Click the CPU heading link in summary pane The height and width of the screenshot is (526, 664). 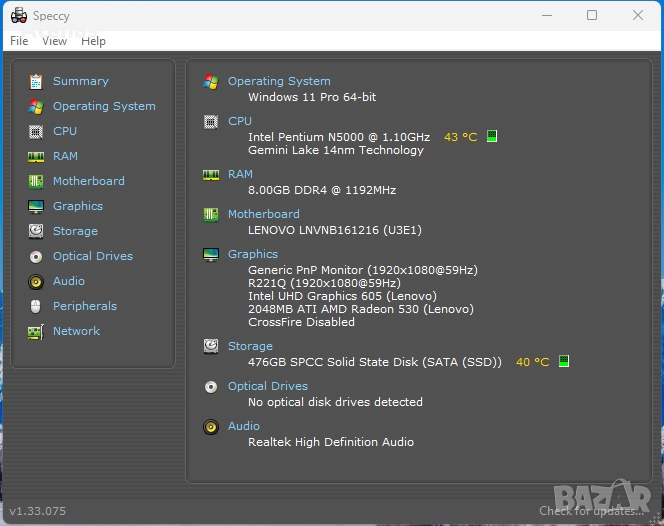(240, 121)
